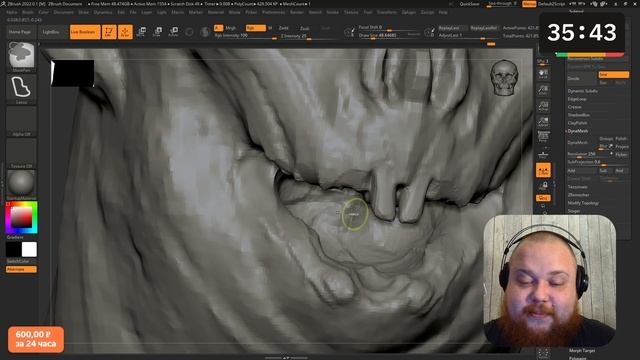This screenshot has width=640, height=360.
Task: Click the sphere icon beside Rotate
Action: 189,32
